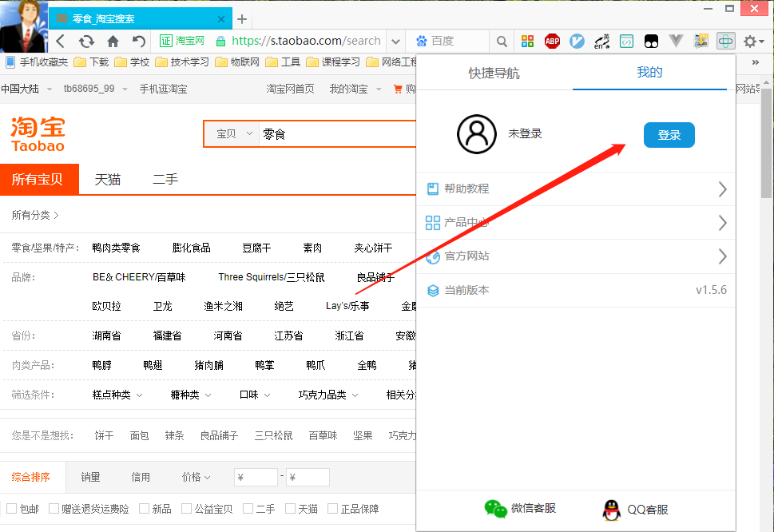Screen dimensions: 774x532
Task: Open the address bar history dropdown arrow
Action: click(395, 42)
